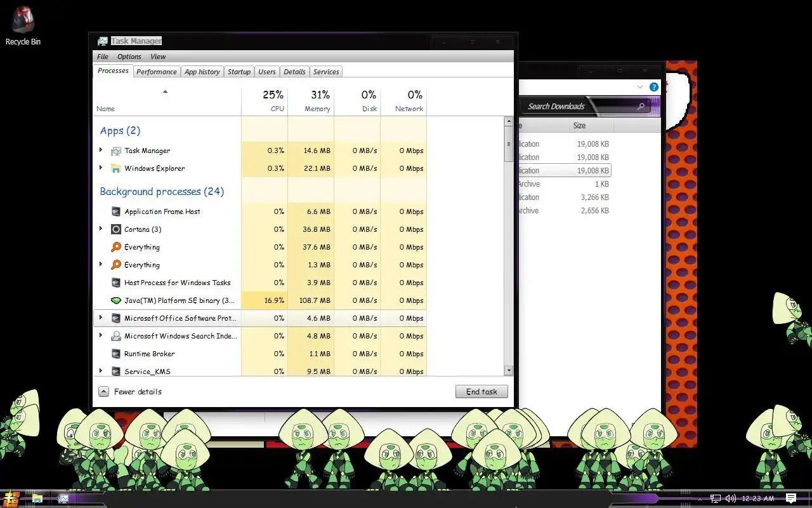Image resolution: width=812 pixels, height=508 pixels.
Task: Click the Microsoft Office Software Protection icon
Action: [x=115, y=318]
